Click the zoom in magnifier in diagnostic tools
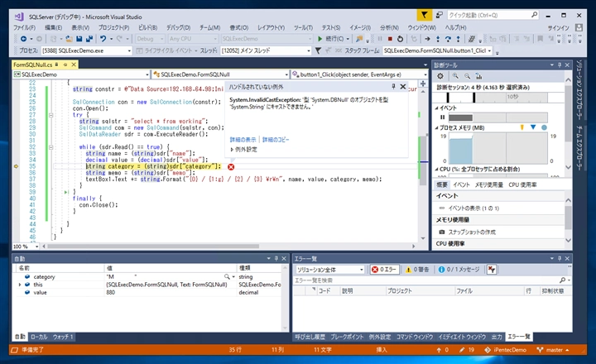Image resolution: width=596 pixels, height=364 pixels. (x=455, y=76)
